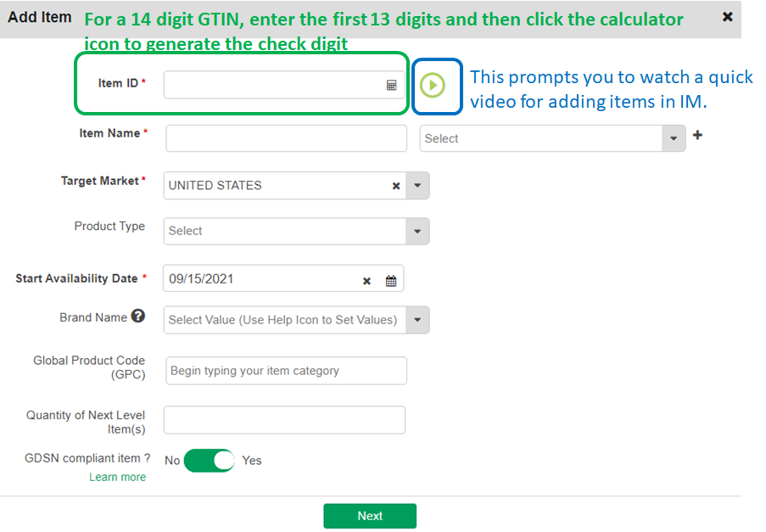
Task: Play the adding items tutorial video
Action: (x=433, y=85)
